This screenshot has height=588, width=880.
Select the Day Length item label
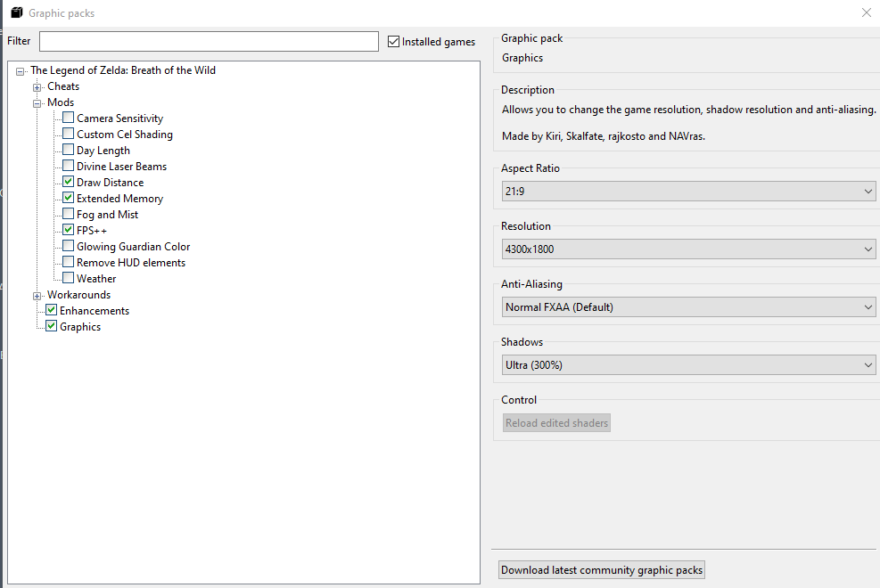tap(103, 151)
